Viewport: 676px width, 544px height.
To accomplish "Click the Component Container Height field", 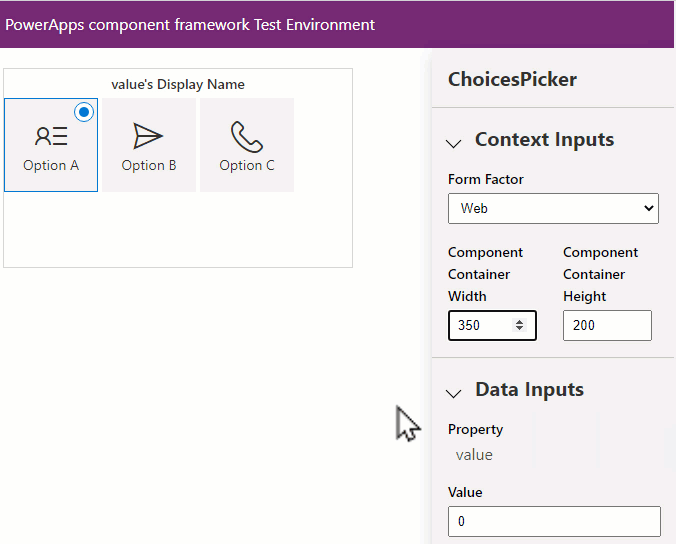I will click(607, 325).
